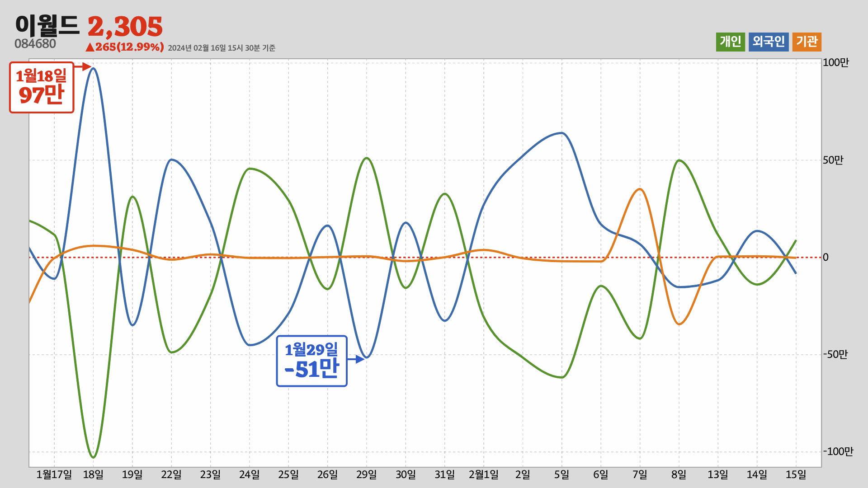Click the 개인 green legend badge
Screen dimensions: 868x488
(x=730, y=42)
